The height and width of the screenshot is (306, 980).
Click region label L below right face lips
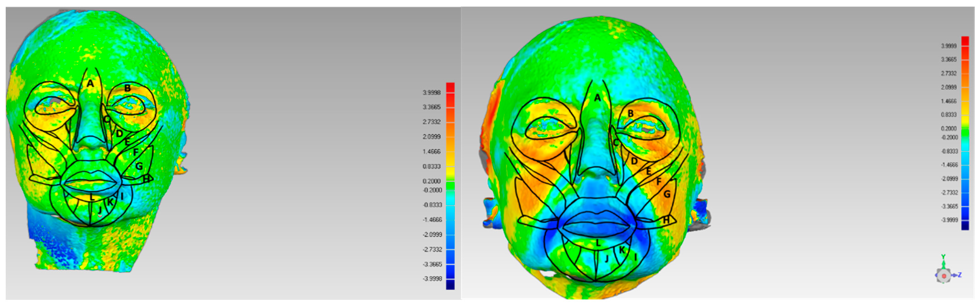(x=598, y=243)
